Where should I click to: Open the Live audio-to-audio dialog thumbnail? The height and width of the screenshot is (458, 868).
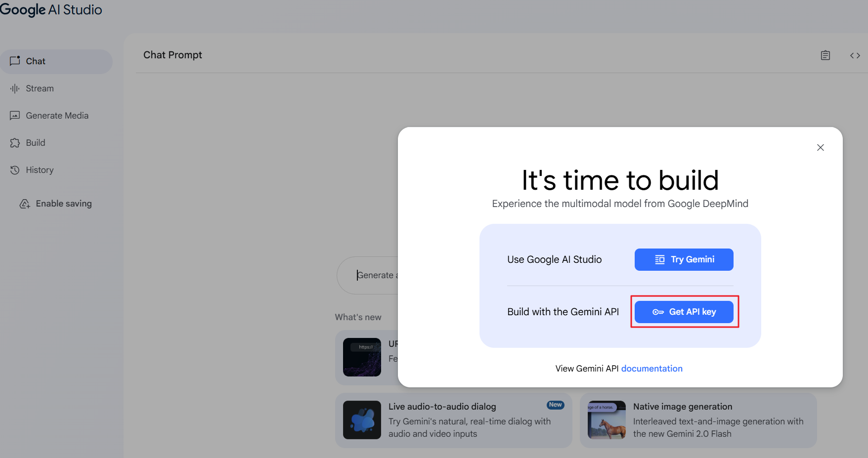click(362, 420)
